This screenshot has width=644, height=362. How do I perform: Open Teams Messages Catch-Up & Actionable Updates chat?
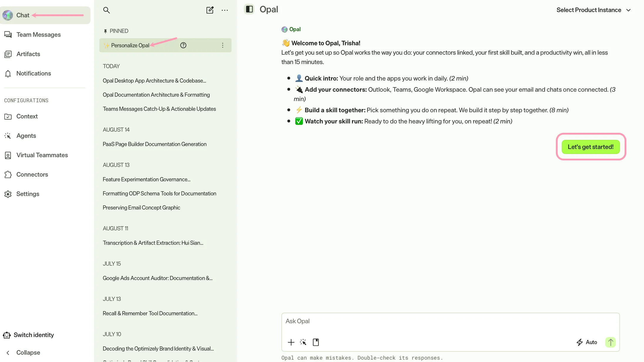click(159, 109)
